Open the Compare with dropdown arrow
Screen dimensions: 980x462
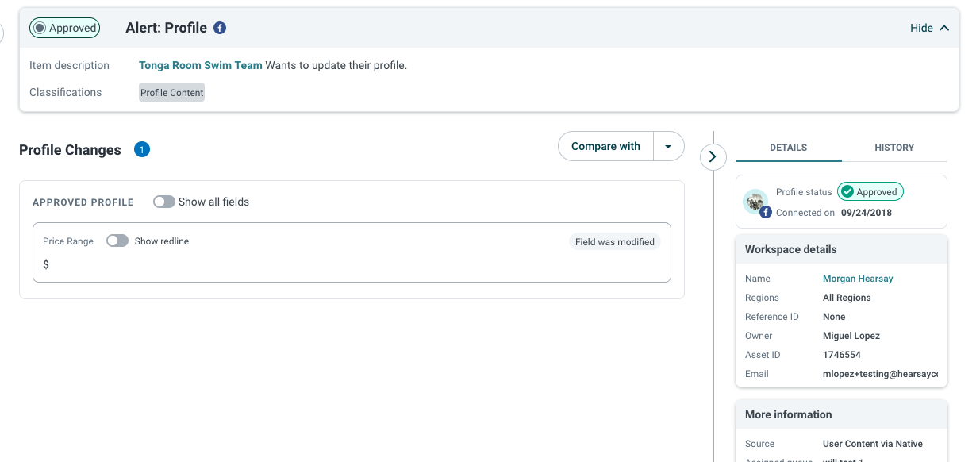[x=668, y=147]
